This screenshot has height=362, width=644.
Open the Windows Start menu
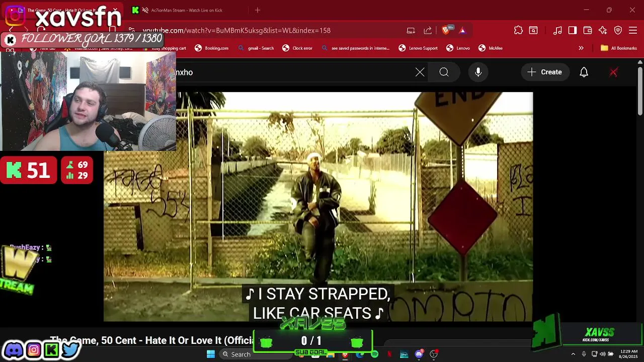(x=211, y=354)
